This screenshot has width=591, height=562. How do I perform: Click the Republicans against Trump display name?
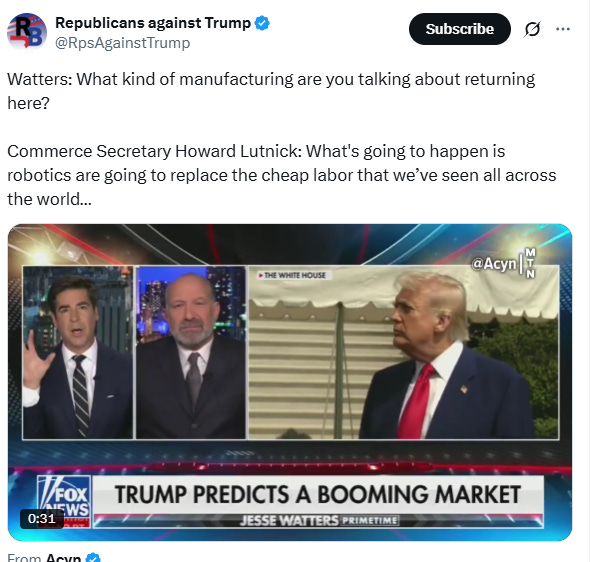[x=153, y=23]
